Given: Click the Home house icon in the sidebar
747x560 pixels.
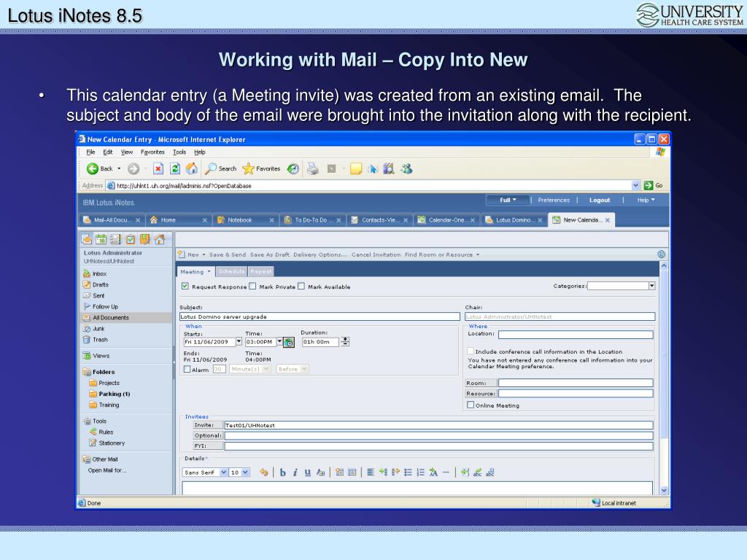Looking at the screenshot, I should (160, 239).
